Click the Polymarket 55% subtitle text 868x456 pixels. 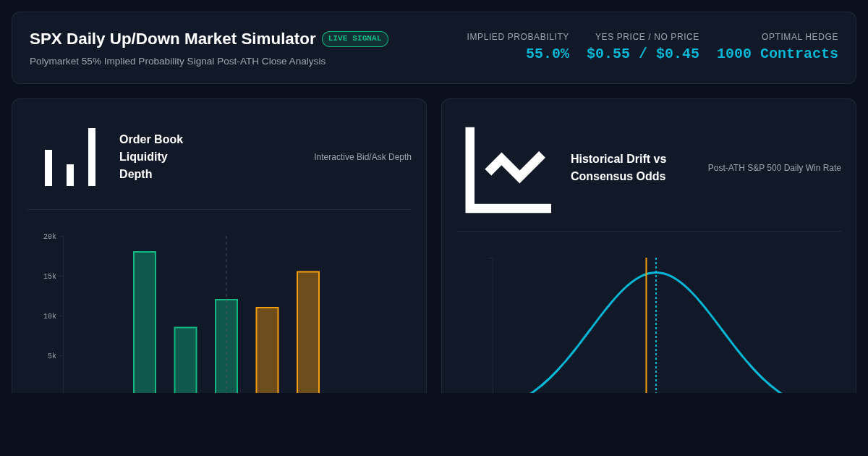[178, 62]
